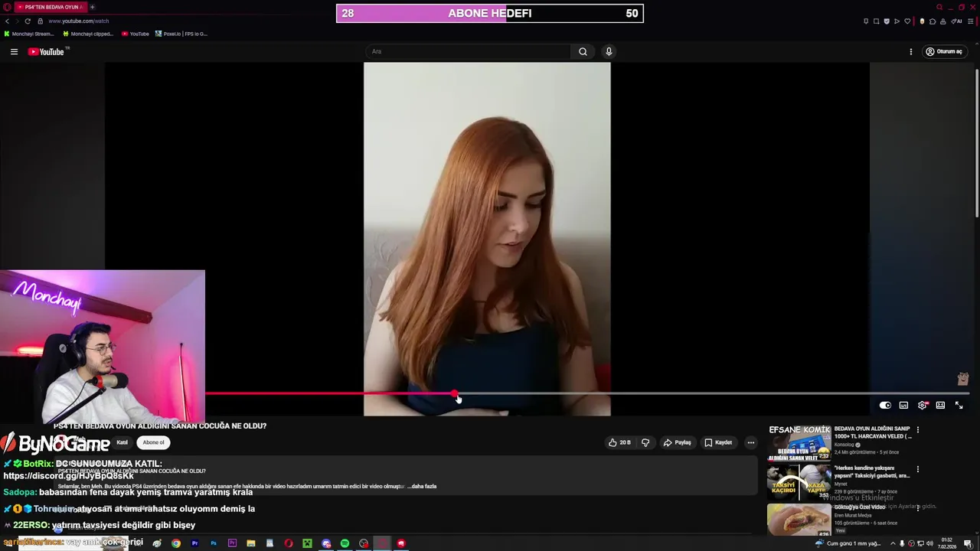Open Monchayi Stream bookmark
Image resolution: width=980 pixels, height=551 pixels.
point(29,34)
